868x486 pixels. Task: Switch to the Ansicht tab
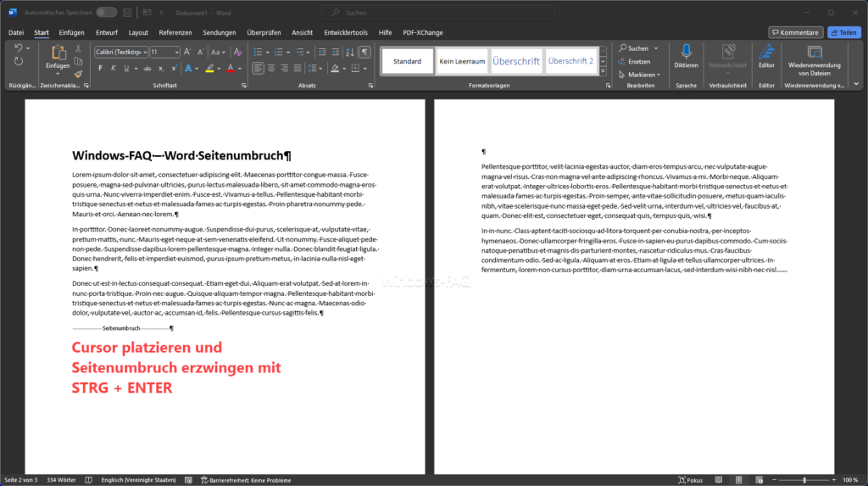(303, 33)
